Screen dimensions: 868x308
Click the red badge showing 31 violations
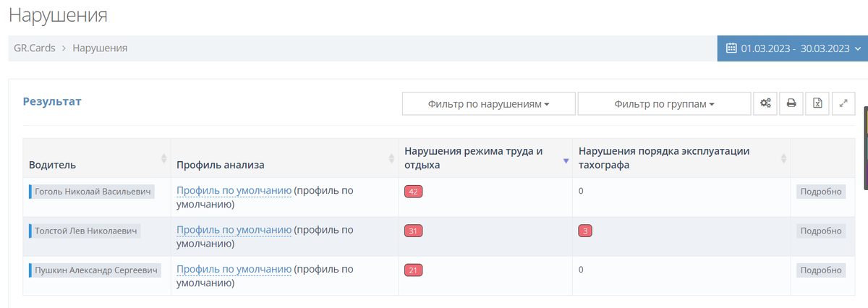point(414,231)
